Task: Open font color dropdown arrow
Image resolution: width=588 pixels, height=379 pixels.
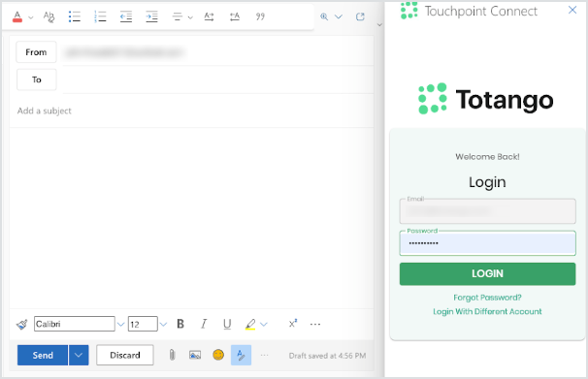Action: click(x=31, y=17)
